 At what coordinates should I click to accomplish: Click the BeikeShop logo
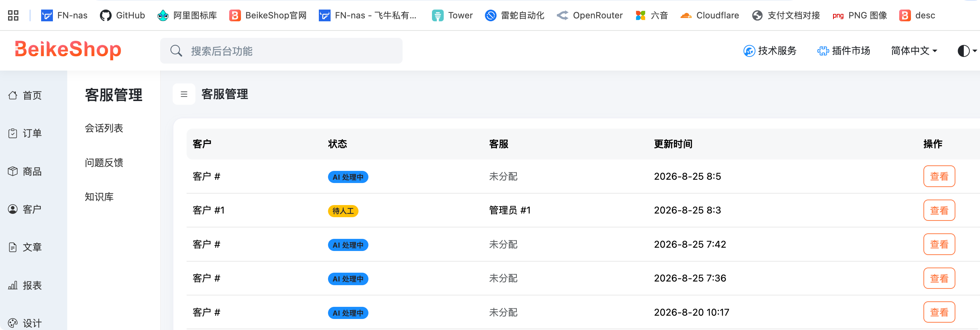coord(68,50)
